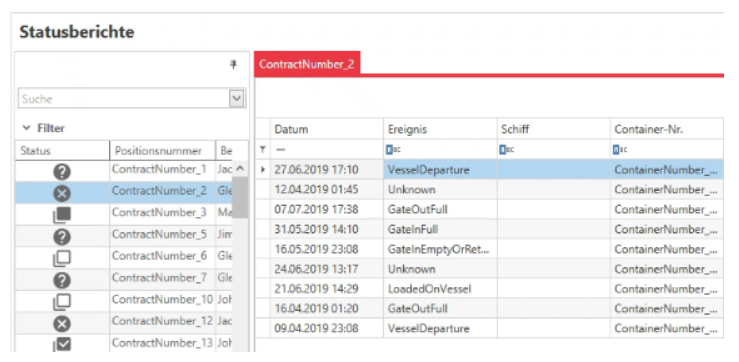Click date cell 24.06.2019 13:17

pos(327,269)
